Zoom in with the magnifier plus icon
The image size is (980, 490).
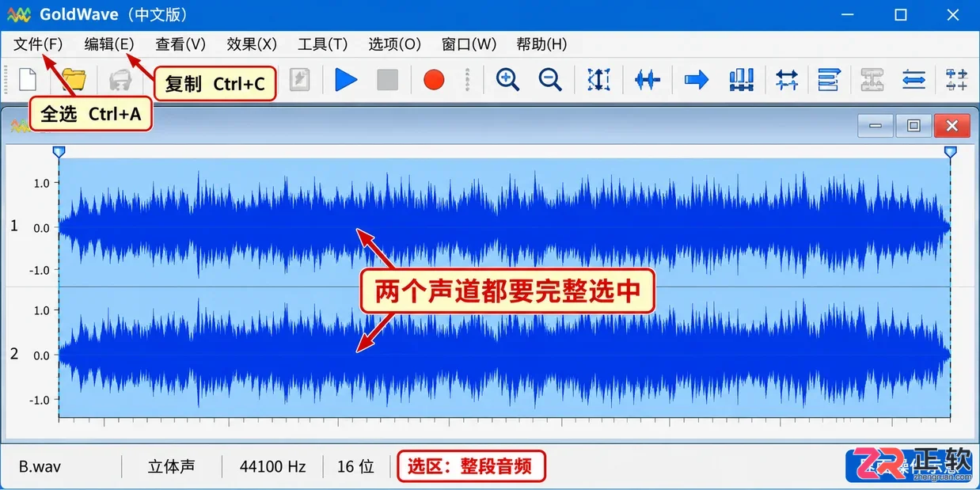pyautogui.click(x=507, y=79)
